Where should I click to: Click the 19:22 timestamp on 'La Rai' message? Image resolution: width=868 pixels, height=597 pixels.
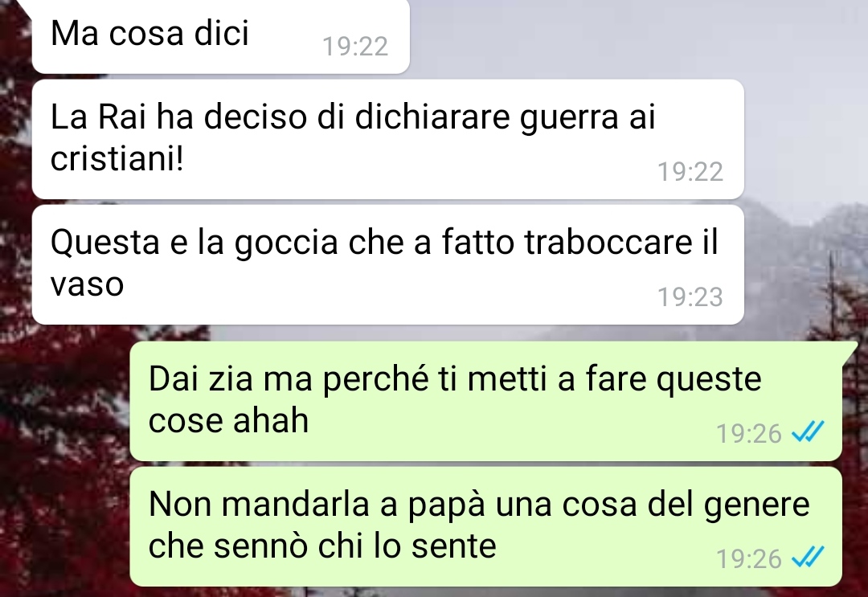tap(690, 172)
